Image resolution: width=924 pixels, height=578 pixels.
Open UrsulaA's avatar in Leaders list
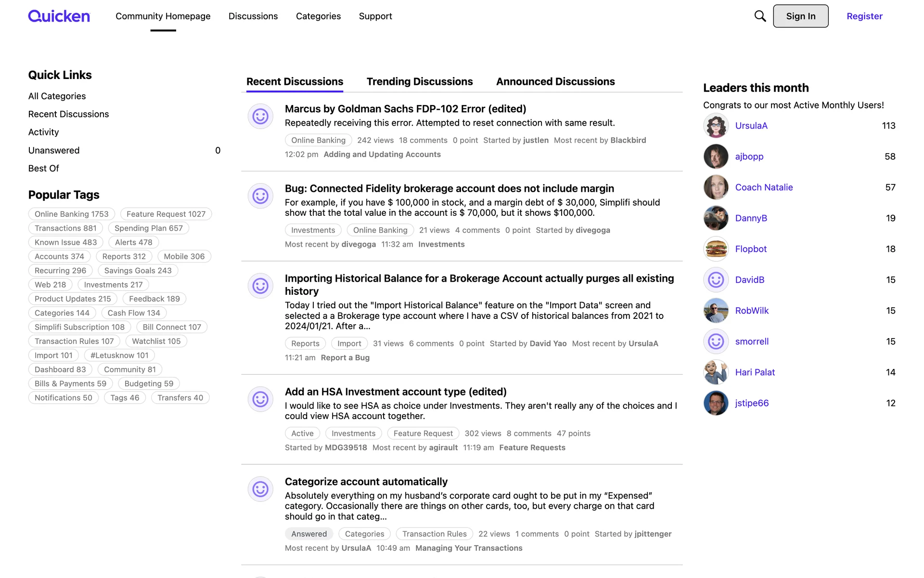(716, 126)
